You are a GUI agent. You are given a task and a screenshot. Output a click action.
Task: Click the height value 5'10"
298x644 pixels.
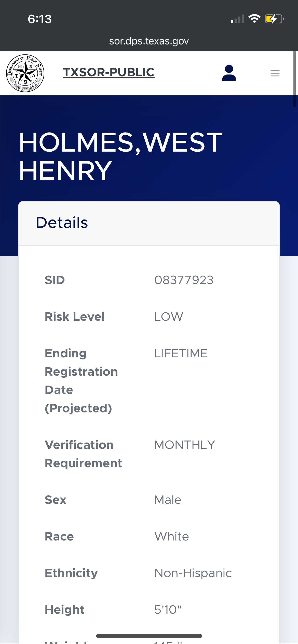(x=168, y=610)
